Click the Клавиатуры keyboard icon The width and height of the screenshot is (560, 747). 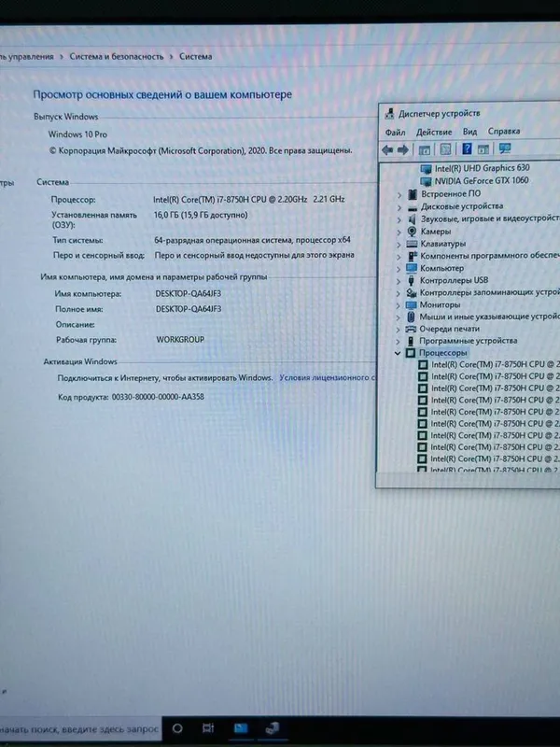(412, 244)
